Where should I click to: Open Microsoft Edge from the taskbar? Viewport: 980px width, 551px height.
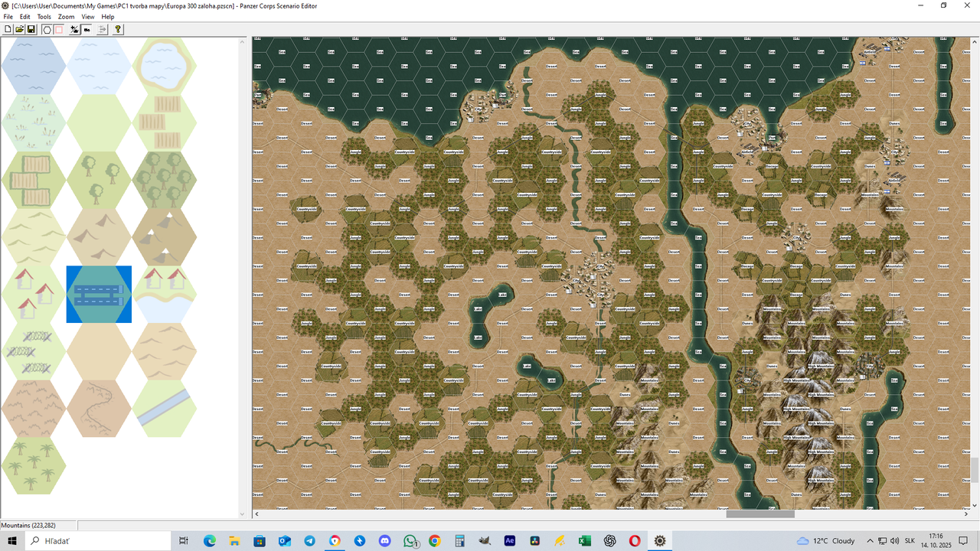click(x=209, y=540)
